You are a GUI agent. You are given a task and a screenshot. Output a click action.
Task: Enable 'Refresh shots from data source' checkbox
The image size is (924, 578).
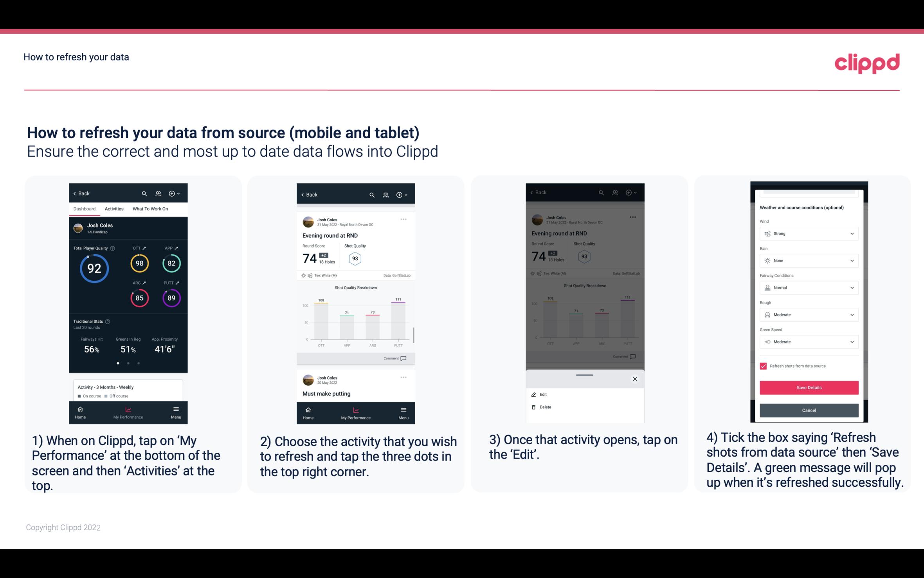(764, 366)
